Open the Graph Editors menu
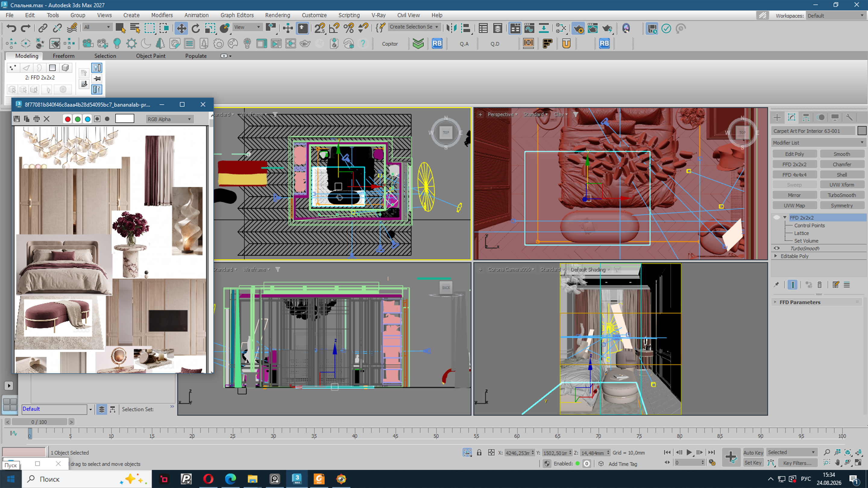Viewport: 868px width, 488px height. coord(237,15)
